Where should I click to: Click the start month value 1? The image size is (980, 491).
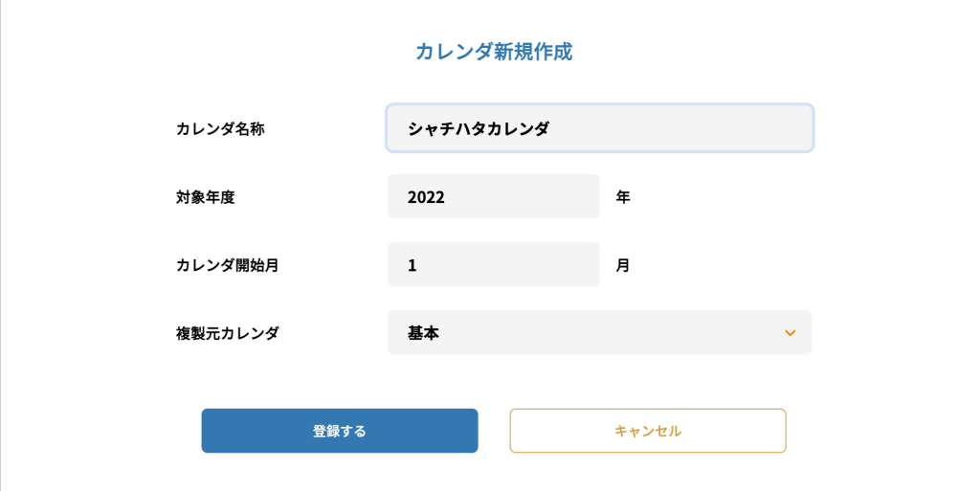[412, 265]
